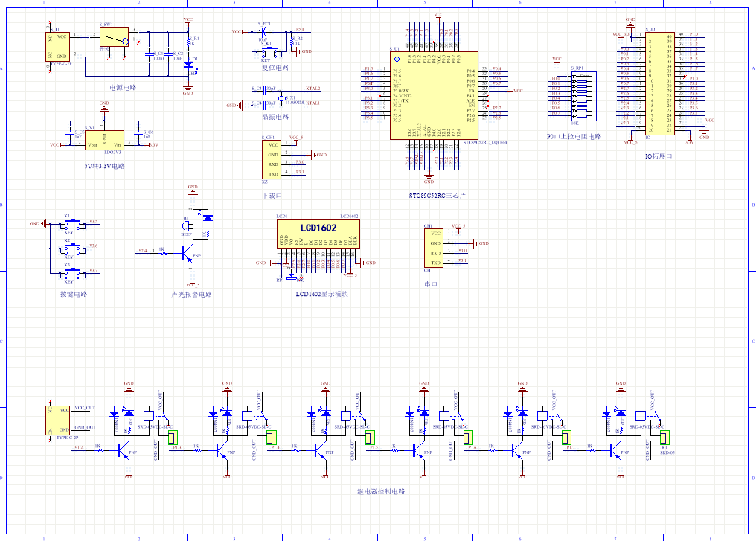The image size is (756, 541).
Task: Select the S_SW1 power switch symbol
Action: [114, 39]
